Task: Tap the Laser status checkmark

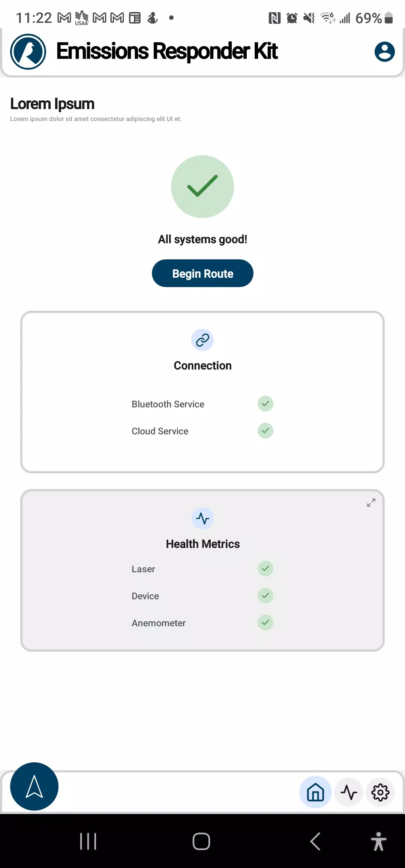Action: pos(265,569)
